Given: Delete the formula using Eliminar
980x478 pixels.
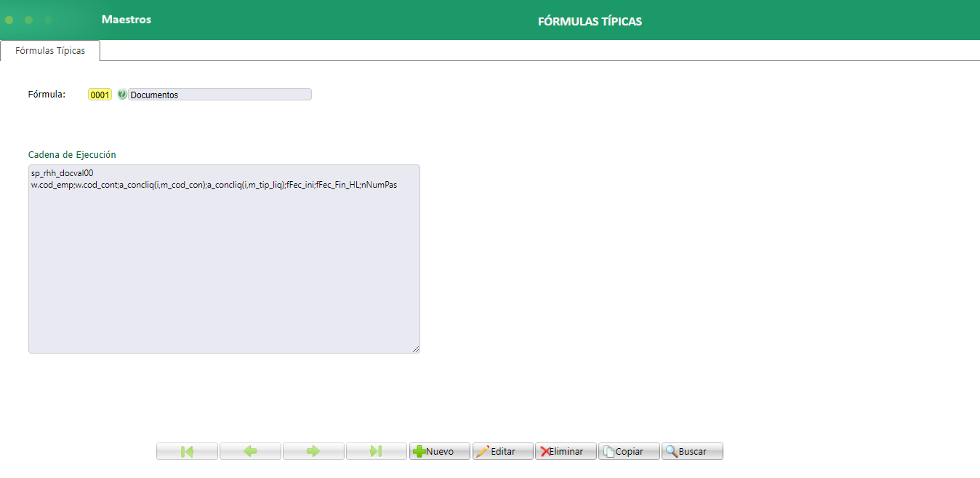Looking at the screenshot, I should tap(566, 451).
